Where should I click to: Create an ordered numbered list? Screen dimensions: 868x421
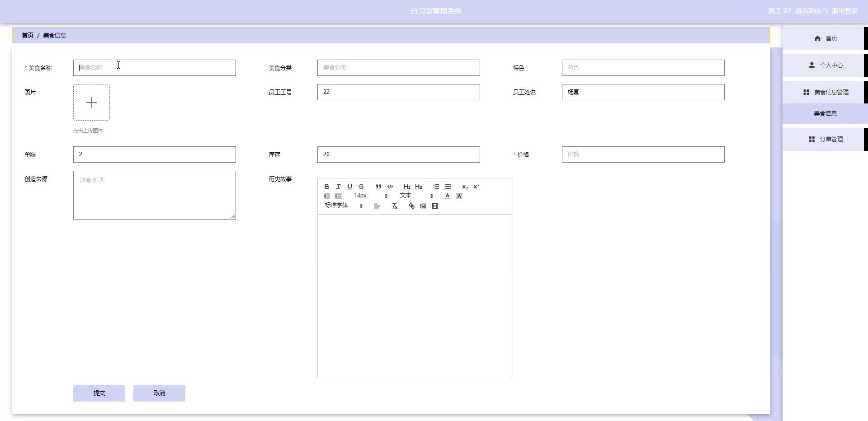point(436,187)
